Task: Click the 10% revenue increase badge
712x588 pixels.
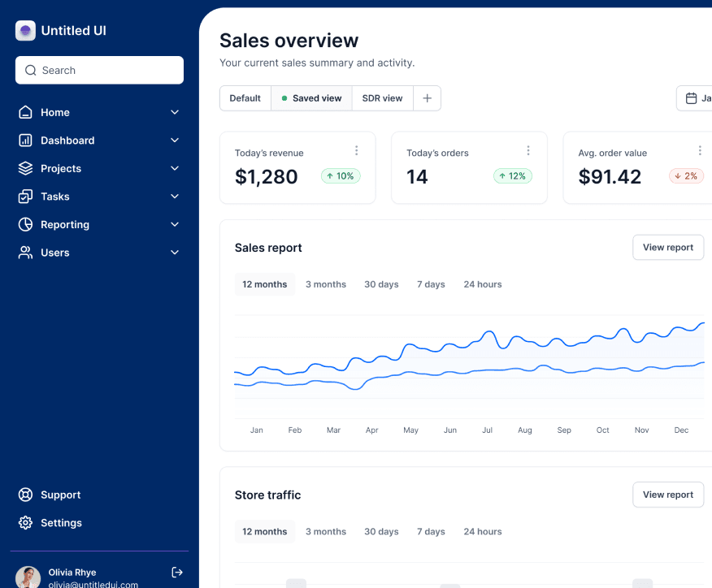Action: (341, 176)
